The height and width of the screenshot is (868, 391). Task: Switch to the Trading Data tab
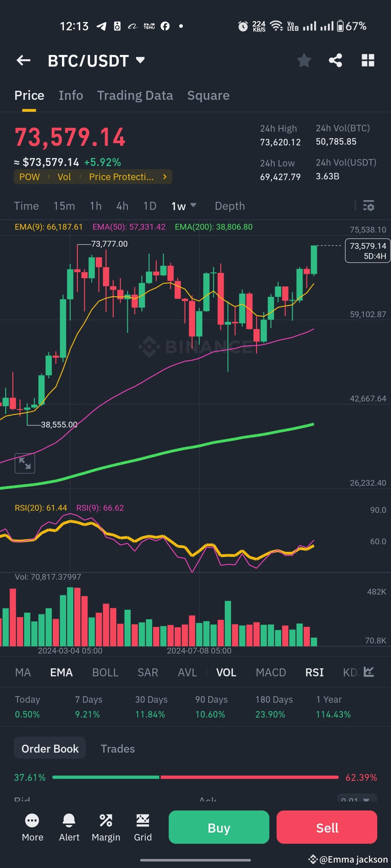click(135, 95)
